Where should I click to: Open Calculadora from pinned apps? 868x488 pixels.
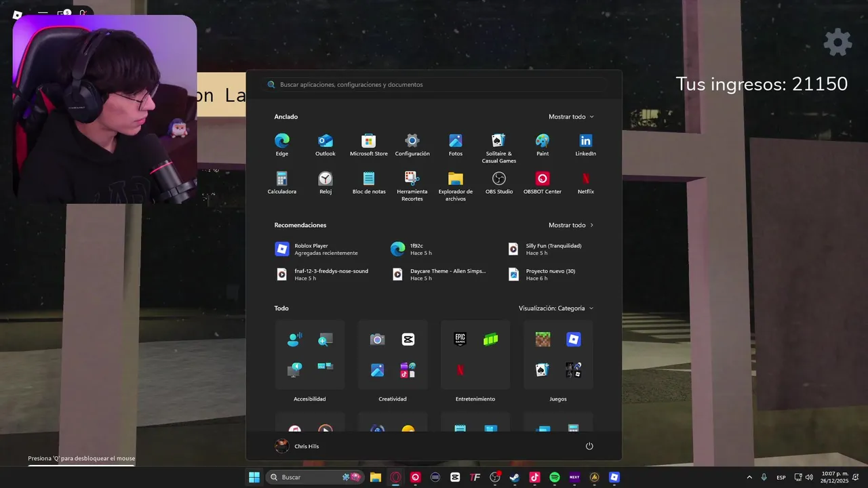coord(282,182)
